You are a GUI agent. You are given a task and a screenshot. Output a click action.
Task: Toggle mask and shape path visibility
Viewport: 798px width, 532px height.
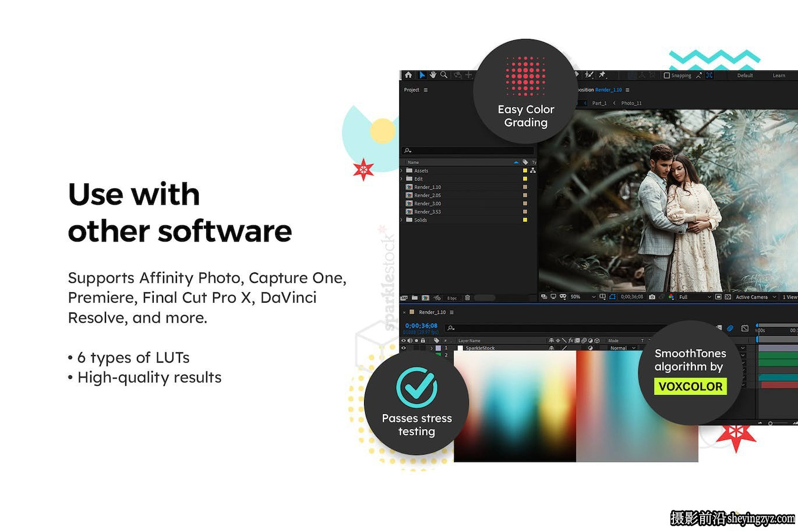click(612, 297)
